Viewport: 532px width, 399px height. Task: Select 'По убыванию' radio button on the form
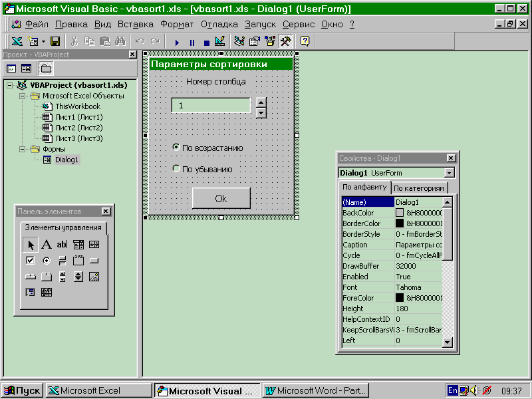click(x=176, y=168)
